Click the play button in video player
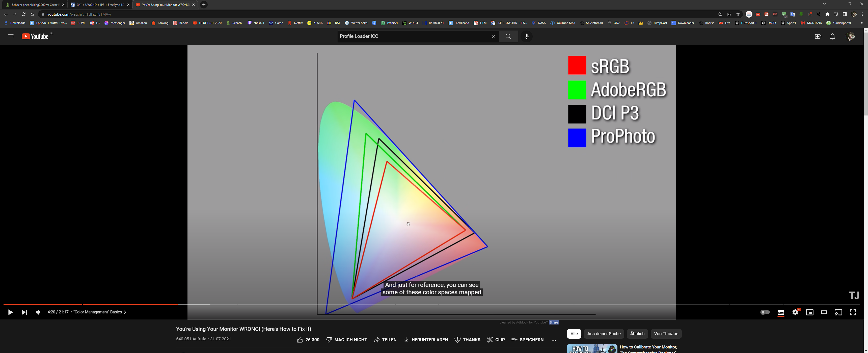 click(x=10, y=312)
